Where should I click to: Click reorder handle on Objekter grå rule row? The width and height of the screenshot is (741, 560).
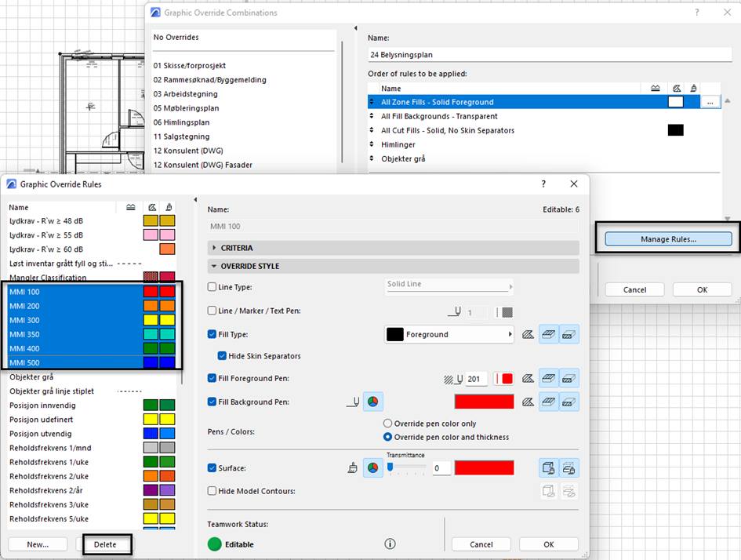(372, 158)
